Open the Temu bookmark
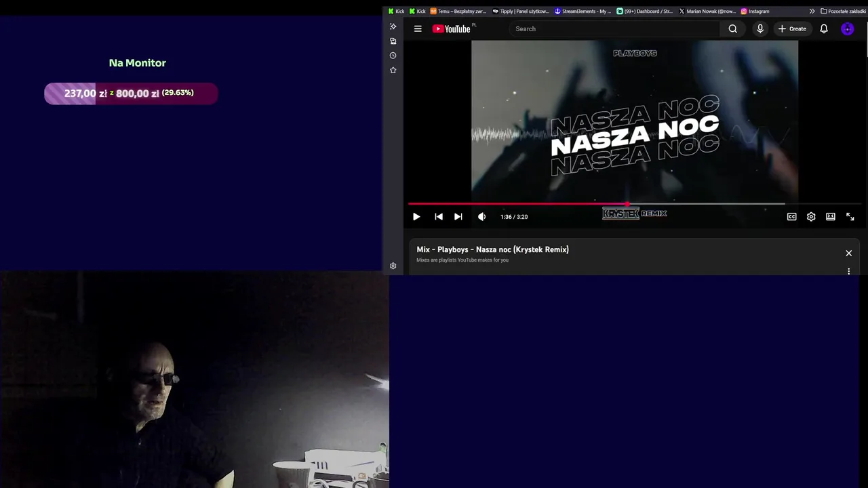 click(458, 11)
